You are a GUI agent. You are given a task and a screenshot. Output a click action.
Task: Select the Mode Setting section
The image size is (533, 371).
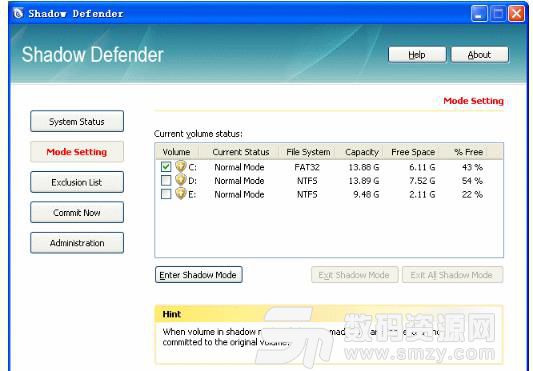(77, 152)
